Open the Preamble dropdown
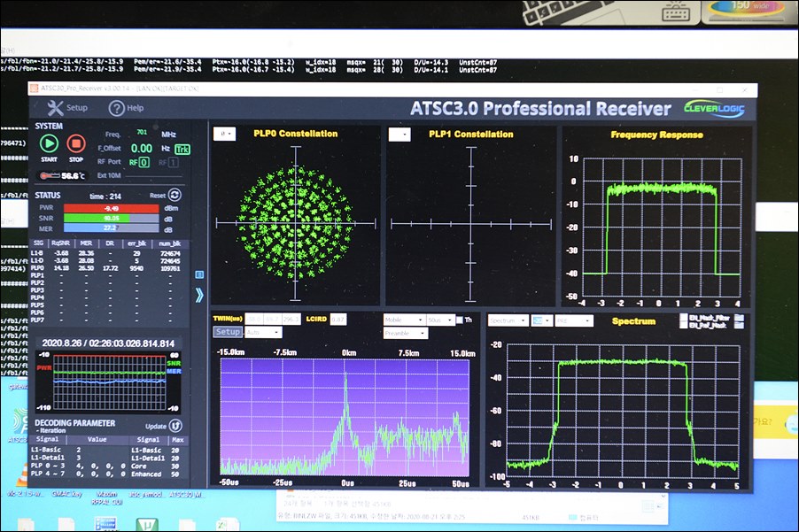Image resolution: width=799 pixels, height=532 pixels. coord(406,333)
